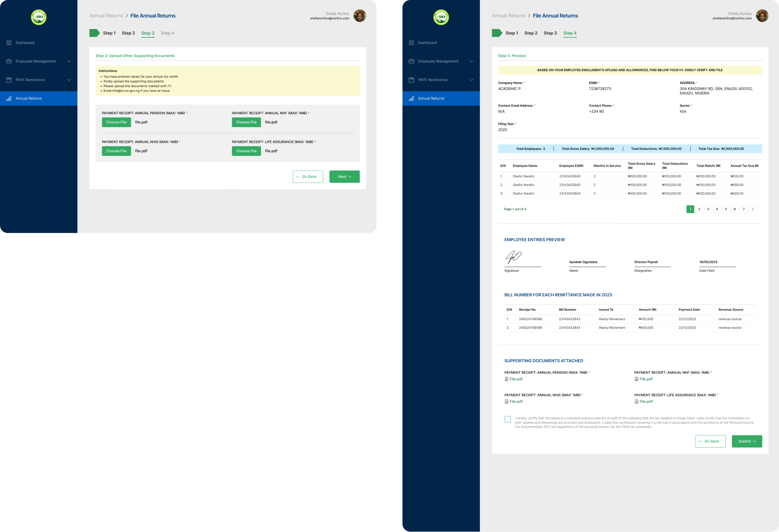Click PAYE Remittance icon in right window
The height and width of the screenshot is (532, 779).
(411, 80)
